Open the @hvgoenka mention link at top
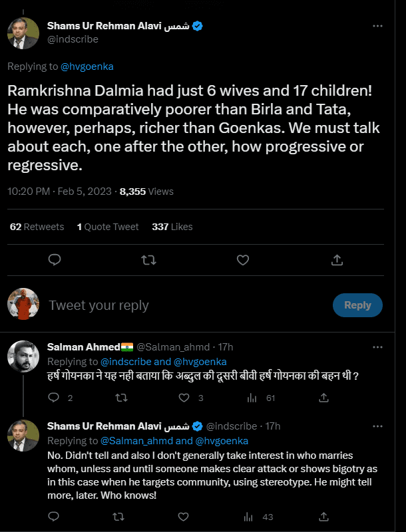Screen dimensions: 406x532 click(x=86, y=66)
